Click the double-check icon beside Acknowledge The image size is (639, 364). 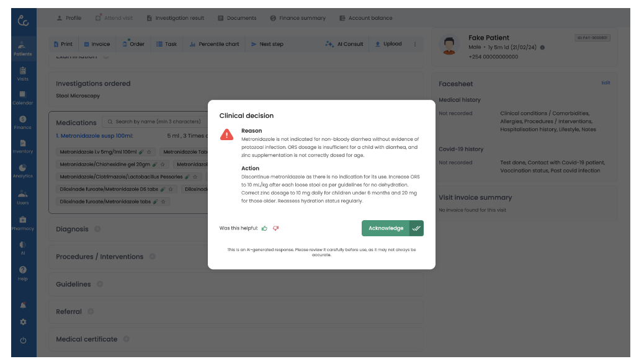(x=416, y=228)
